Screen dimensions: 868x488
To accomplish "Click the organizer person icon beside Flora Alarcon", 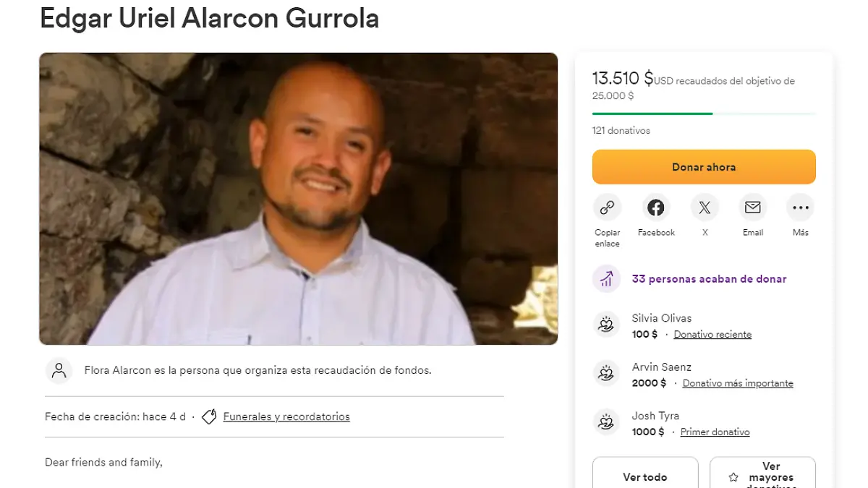I will click(x=59, y=370).
